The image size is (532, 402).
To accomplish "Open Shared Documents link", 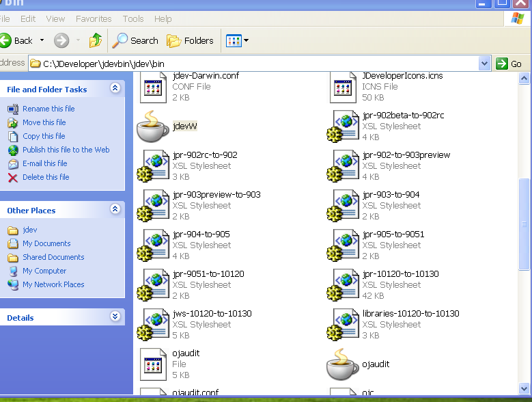I will coord(53,257).
